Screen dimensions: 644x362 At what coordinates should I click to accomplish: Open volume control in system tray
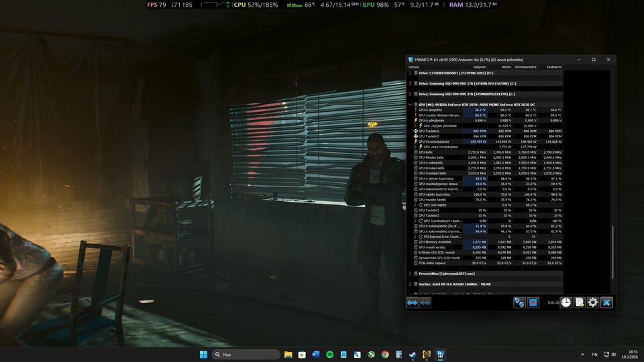(614, 355)
